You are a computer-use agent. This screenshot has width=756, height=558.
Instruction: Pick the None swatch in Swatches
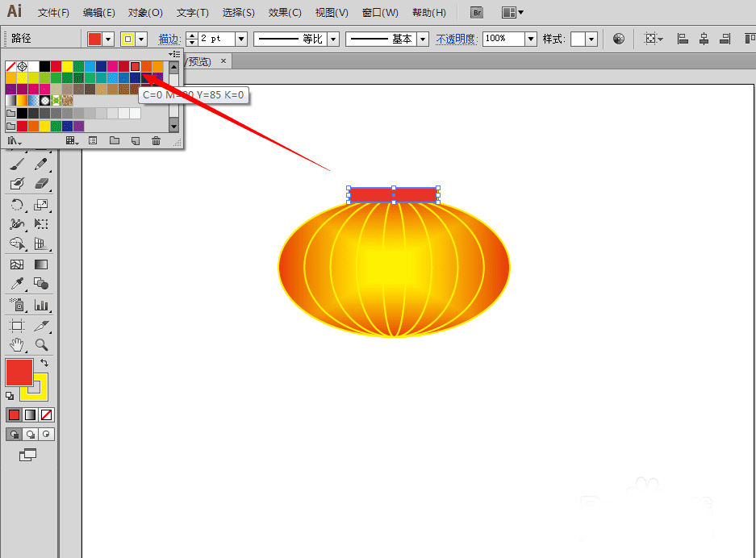point(10,66)
